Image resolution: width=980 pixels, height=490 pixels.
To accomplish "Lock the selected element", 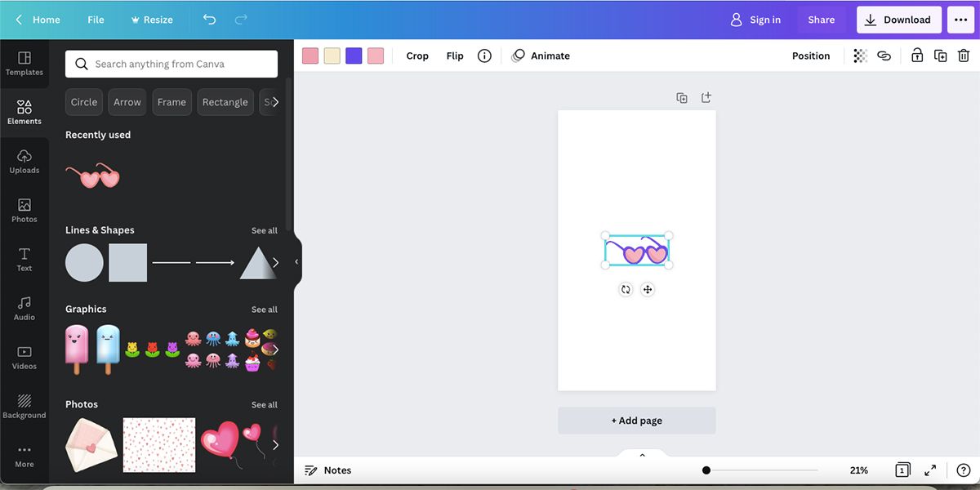I will point(916,55).
